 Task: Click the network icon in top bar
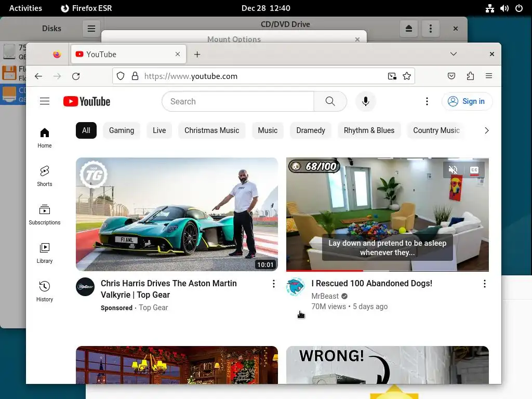[x=489, y=8]
